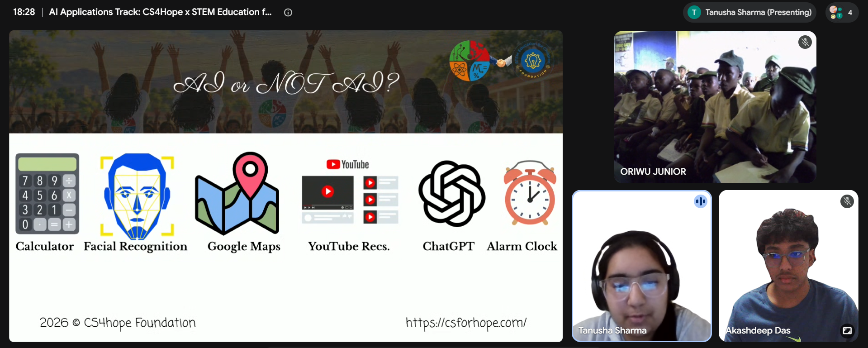Click the picture-in-picture icon on Akashdeep's tile

[847, 331]
